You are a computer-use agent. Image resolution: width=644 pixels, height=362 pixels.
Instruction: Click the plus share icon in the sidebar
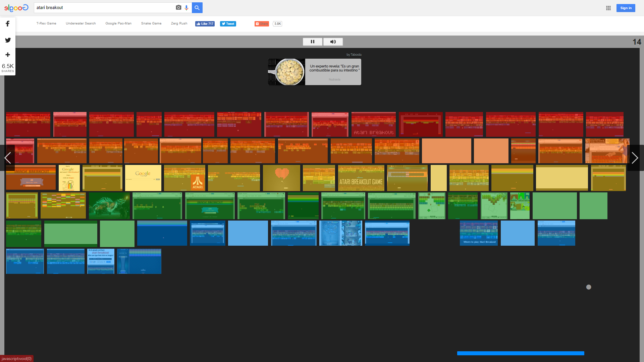[7, 55]
